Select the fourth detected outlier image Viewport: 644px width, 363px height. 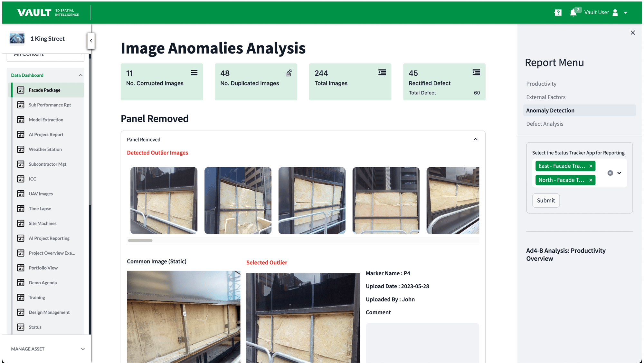[x=386, y=201]
